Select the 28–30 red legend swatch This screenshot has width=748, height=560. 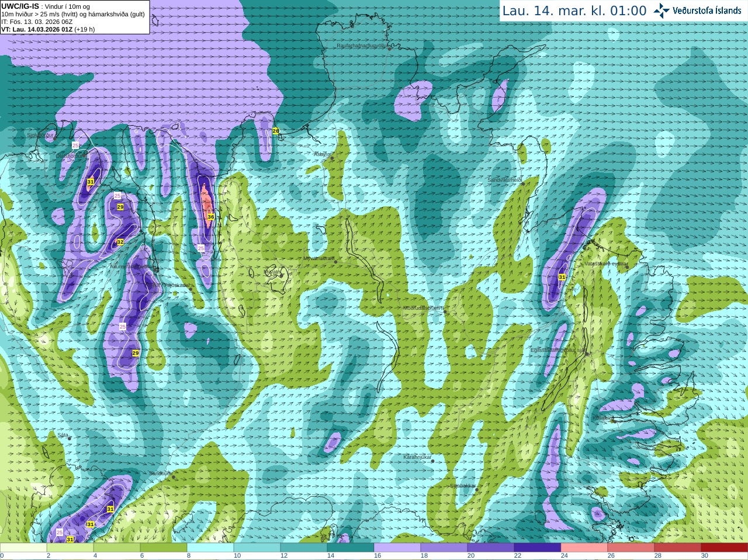tap(678, 548)
